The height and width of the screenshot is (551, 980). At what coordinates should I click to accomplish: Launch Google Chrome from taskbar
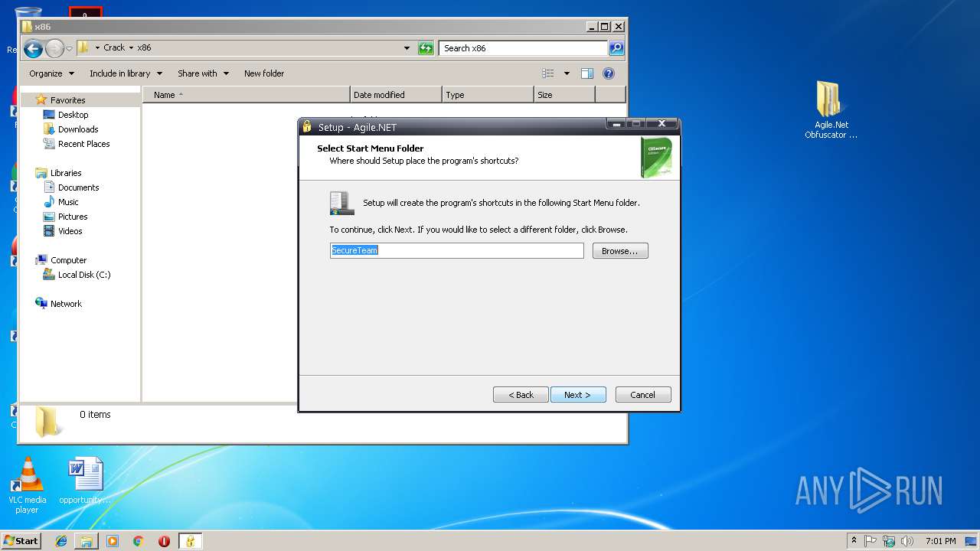[x=139, y=541]
